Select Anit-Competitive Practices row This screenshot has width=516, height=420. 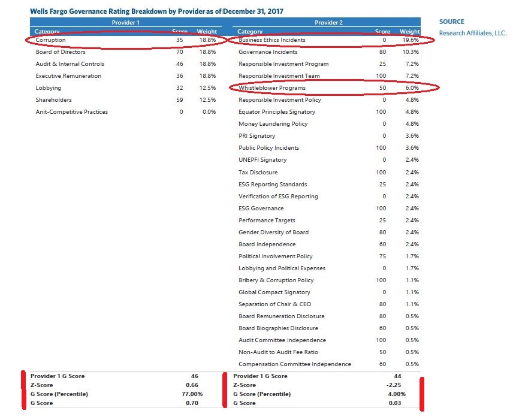pyautogui.click(x=126, y=112)
